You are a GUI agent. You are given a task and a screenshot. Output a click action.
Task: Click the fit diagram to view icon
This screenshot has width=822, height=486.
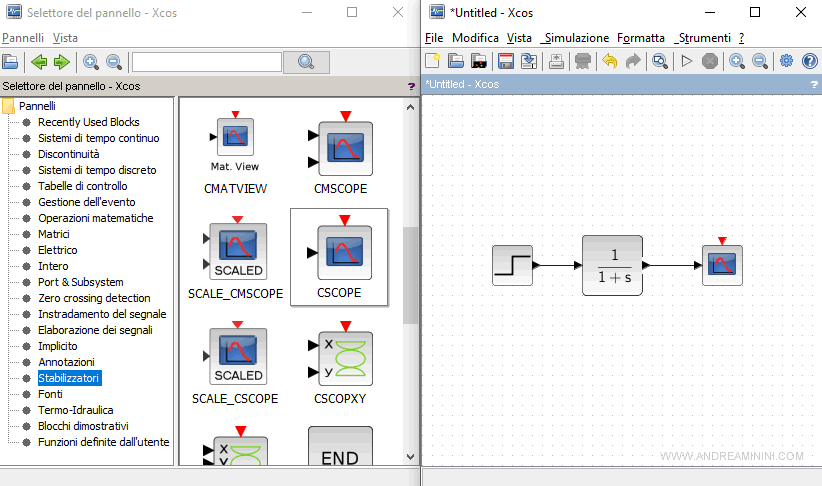click(660, 61)
